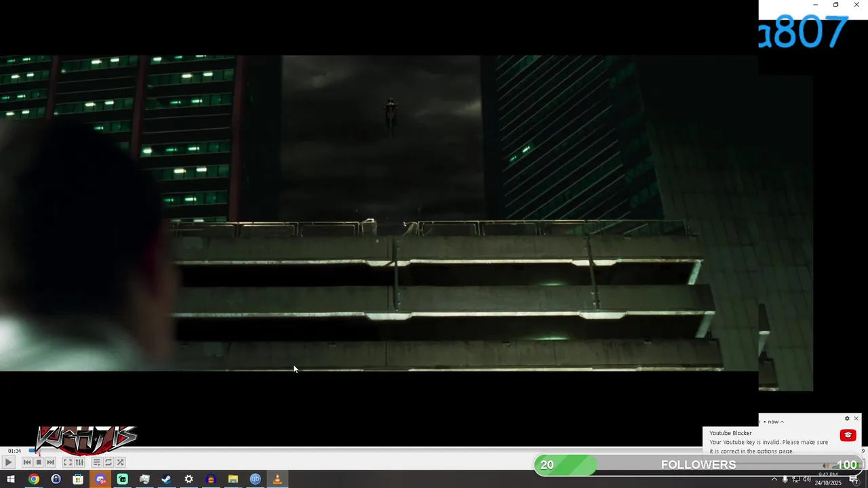Skip to previous media in VLC
The image size is (868, 488).
[x=27, y=462]
